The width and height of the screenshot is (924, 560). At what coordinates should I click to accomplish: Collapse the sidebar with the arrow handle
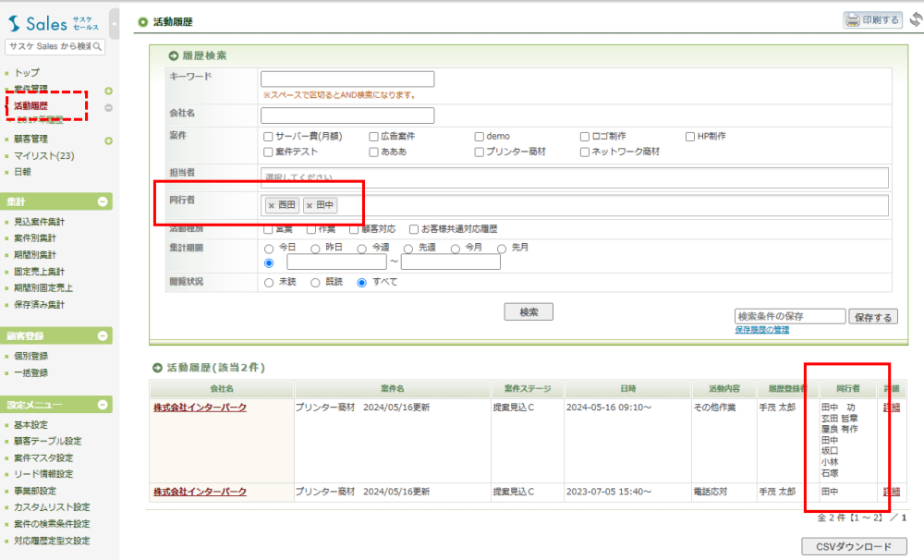[114, 22]
